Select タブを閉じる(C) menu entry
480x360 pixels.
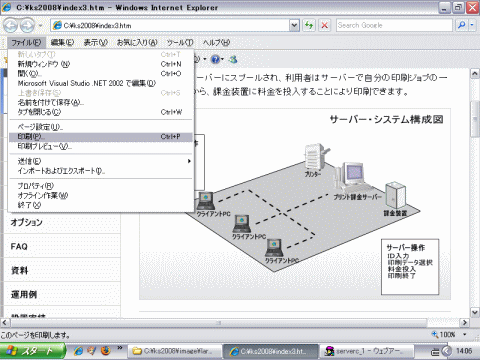click(101, 112)
